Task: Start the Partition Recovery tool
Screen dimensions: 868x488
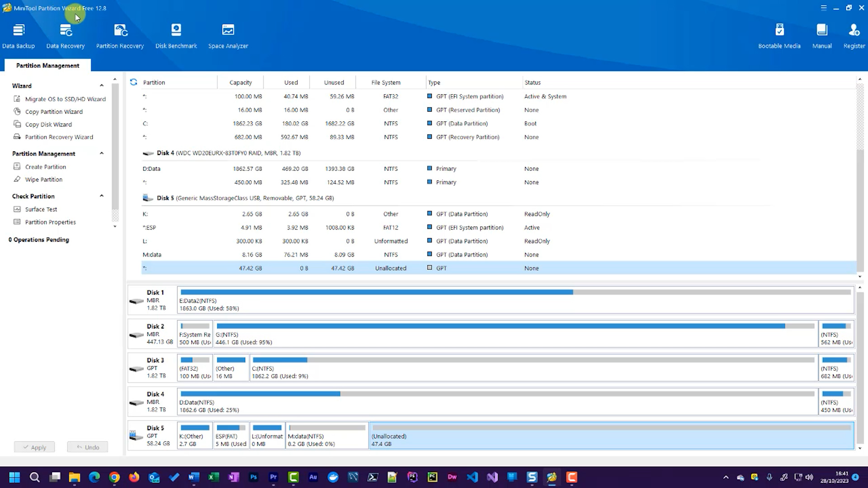Action: [x=120, y=35]
